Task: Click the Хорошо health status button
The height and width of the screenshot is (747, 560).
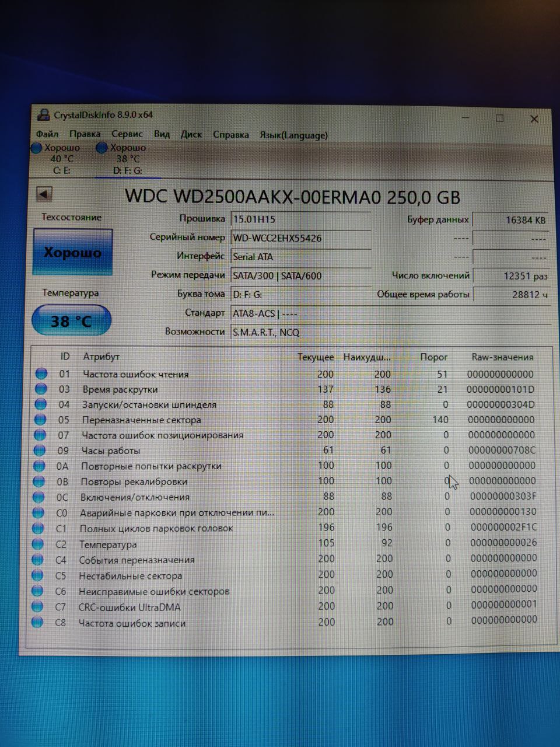Action: [x=73, y=252]
